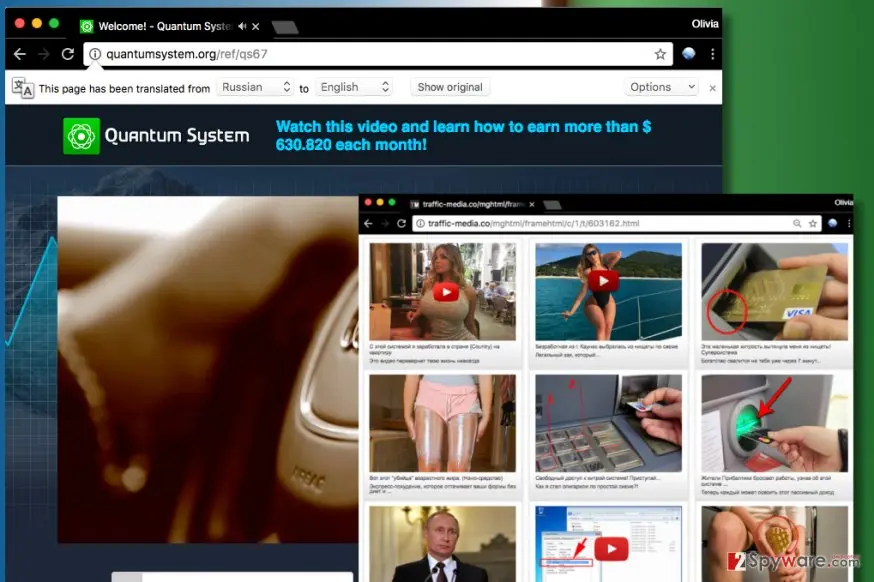
Task: Click caption under the boat woman video
Action: point(606,350)
